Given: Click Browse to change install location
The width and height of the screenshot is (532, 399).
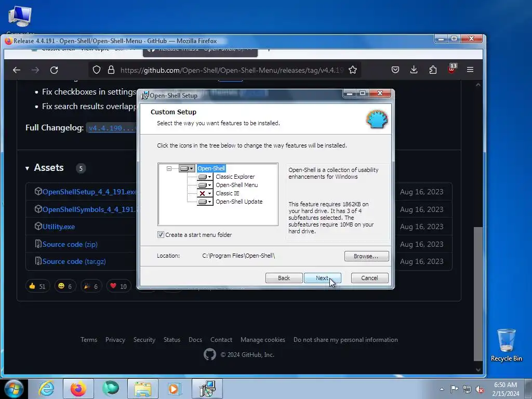Looking at the screenshot, I should point(366,256).
